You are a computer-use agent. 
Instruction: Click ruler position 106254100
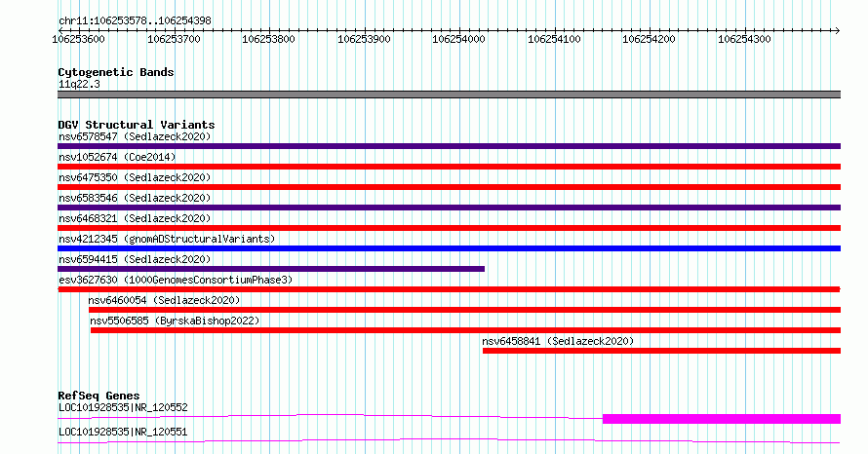point(554,39)
